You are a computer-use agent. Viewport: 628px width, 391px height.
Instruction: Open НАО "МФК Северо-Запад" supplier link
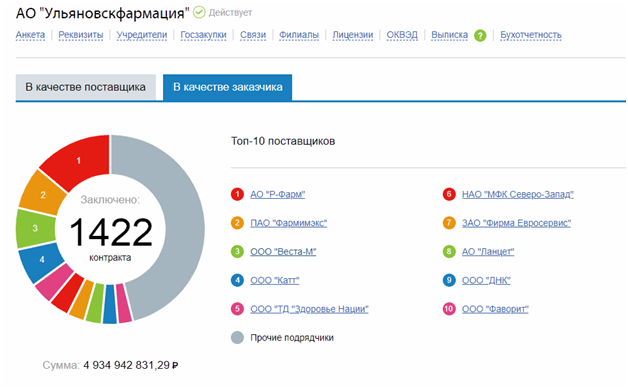tap(517, 195)
